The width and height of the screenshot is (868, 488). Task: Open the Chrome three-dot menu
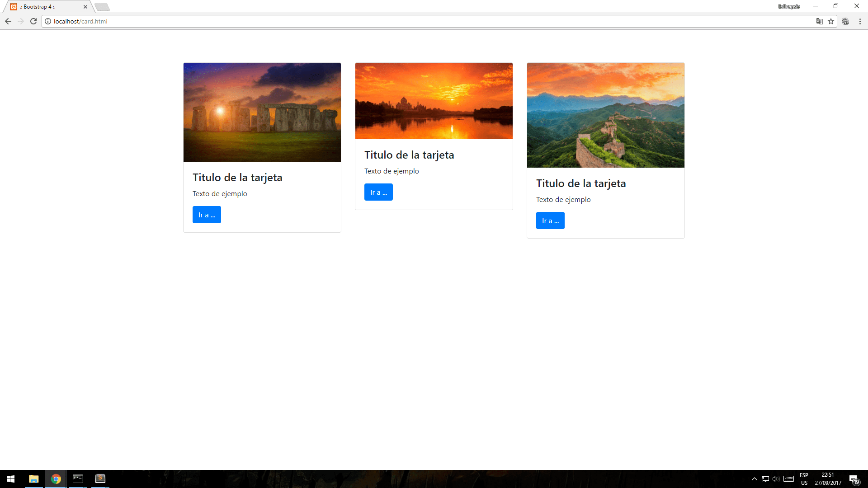point(860,21)
